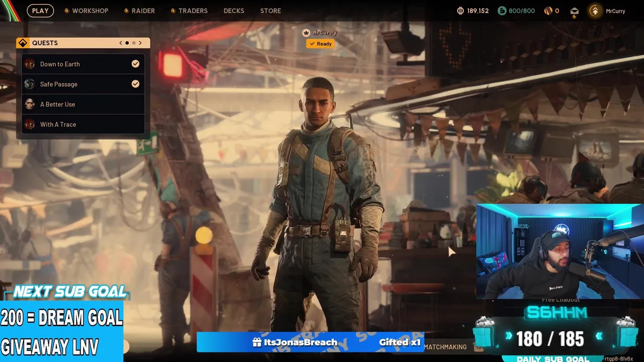Viewport: 644px width, 362px height.
Task: Click the Workshop notification dot
Action: (66, 11)
